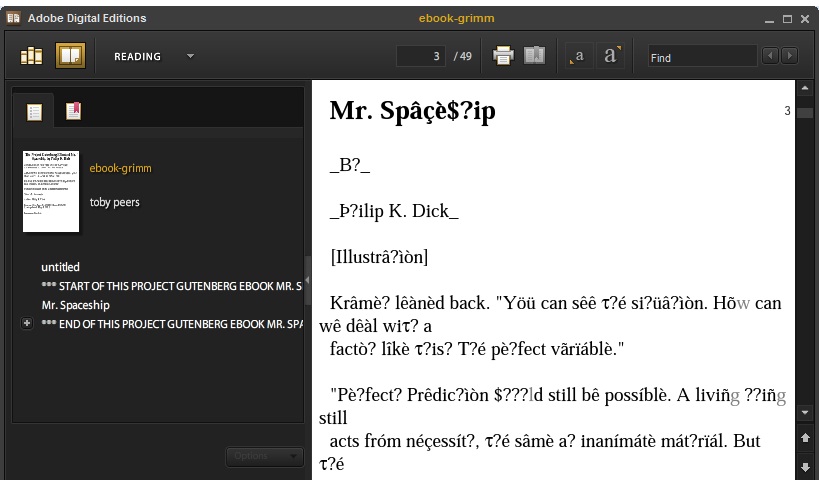The height and width of the screenshot is (480, 819).
Task: Click the scrollbar small down arrow
Action: [804, 413]
